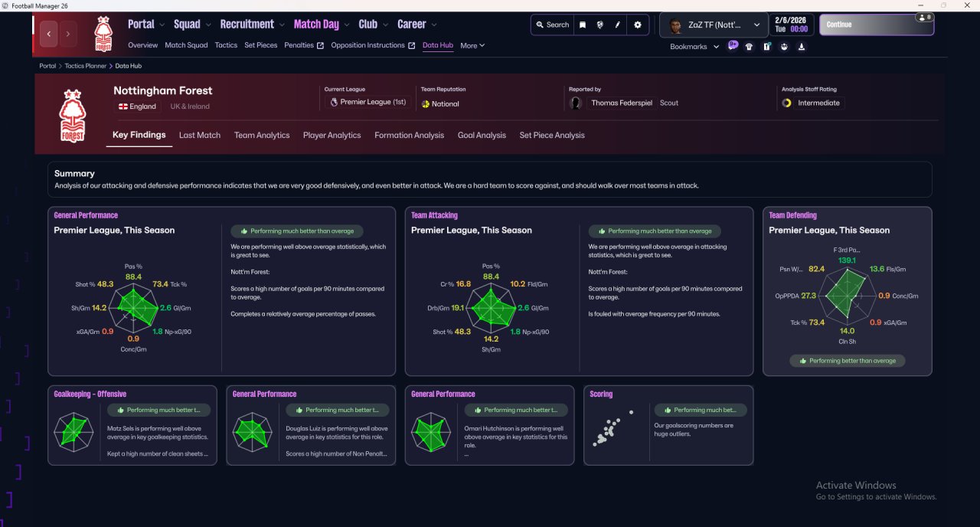The width and height of the screenshot is (980, 527).
Task: Open the Recruitment menu
Action: tap(252, 25)
